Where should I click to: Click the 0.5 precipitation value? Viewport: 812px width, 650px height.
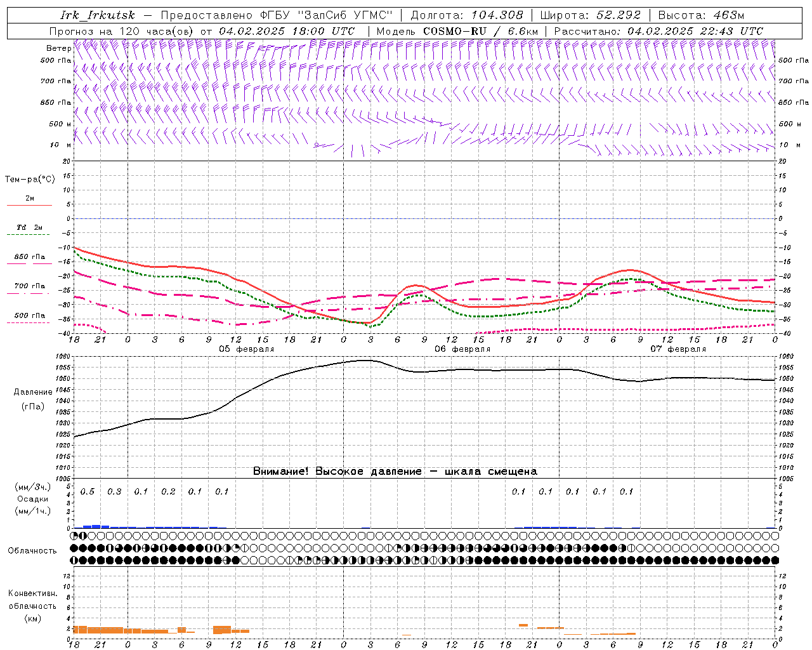pyautogui.click(x=88, y=491)
